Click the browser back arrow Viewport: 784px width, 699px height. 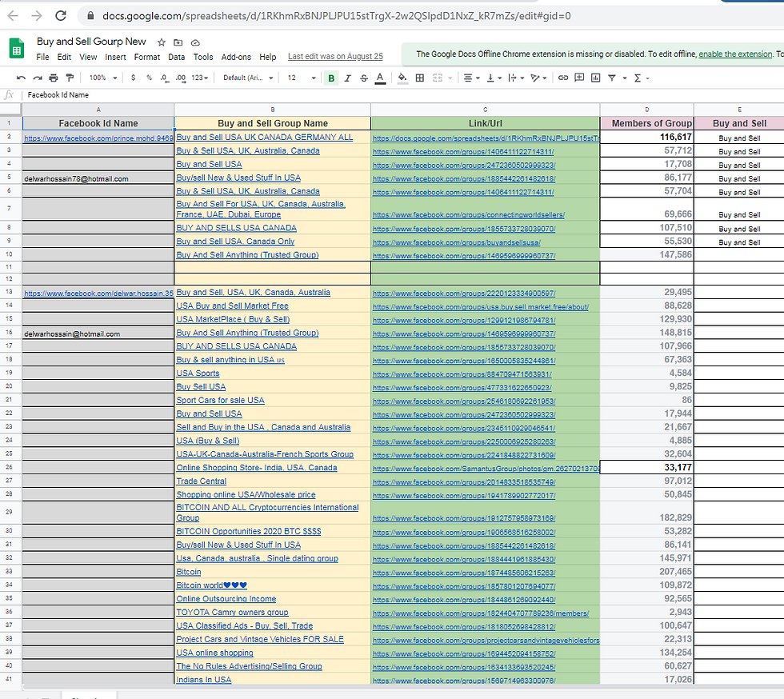13,15
